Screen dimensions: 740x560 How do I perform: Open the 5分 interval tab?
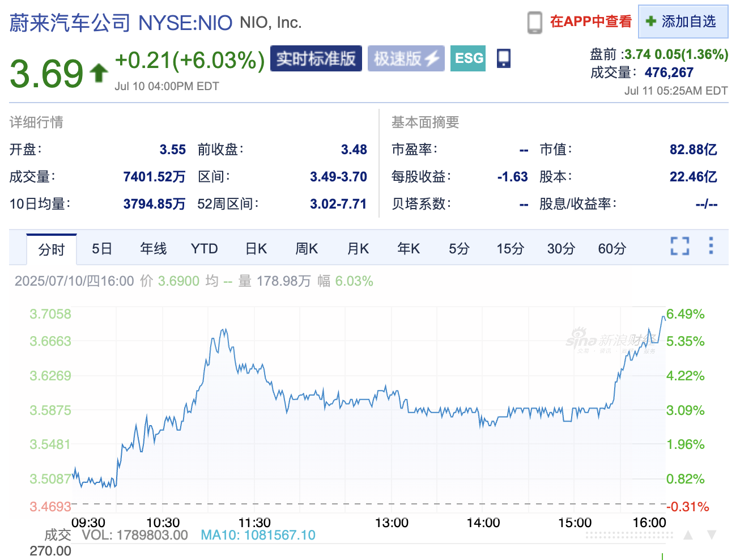tap(459, 249)
